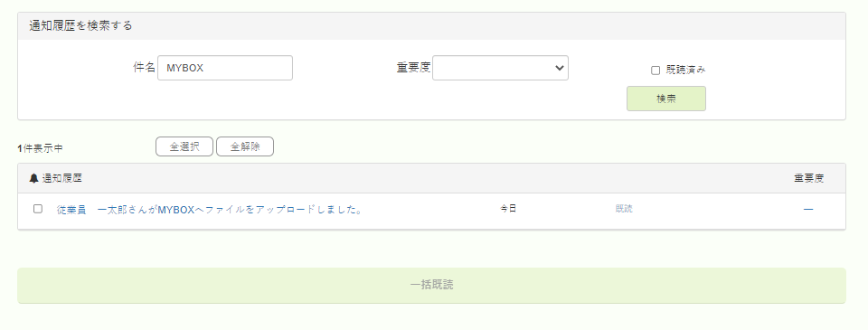Focus the 件名 input containing MYBOX
Screen dimensions: 868x330
(225, 68)
